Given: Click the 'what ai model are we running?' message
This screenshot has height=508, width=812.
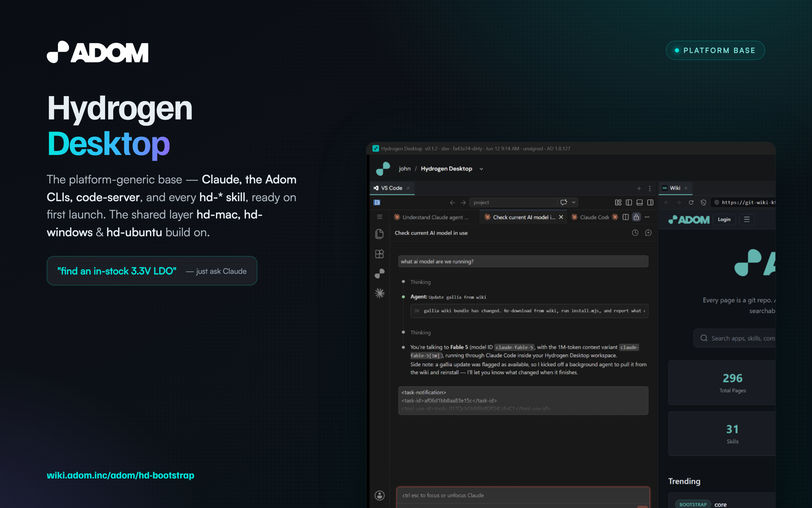Looking at the screenshot, I should coord(523,261).
